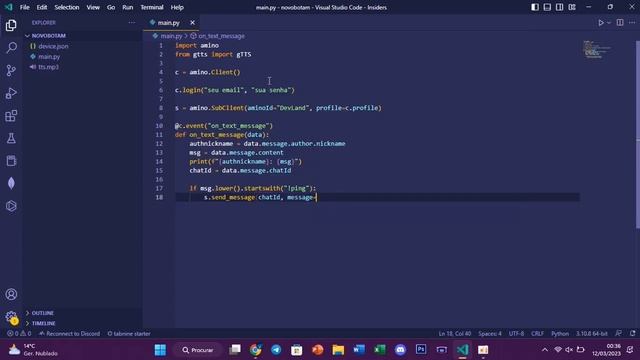Click tabnine starter in status bar
The image size is (640, 360).
[x=129, y=334]
